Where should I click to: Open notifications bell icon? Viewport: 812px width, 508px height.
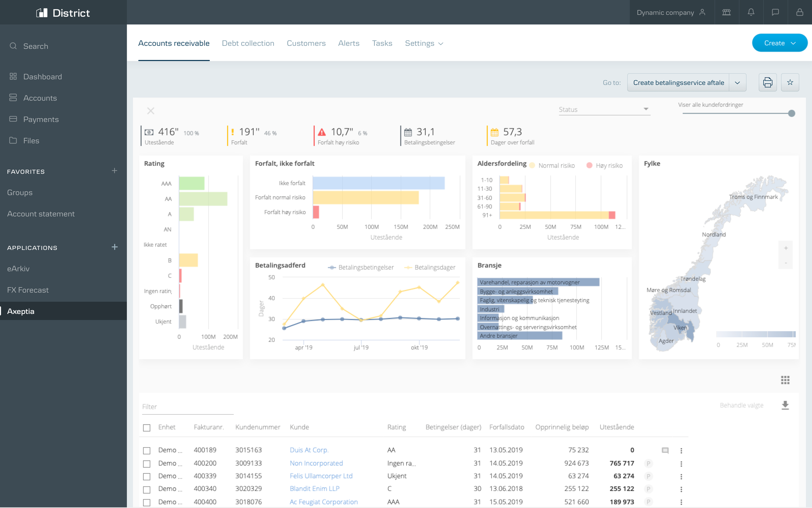tap(751, 12)
